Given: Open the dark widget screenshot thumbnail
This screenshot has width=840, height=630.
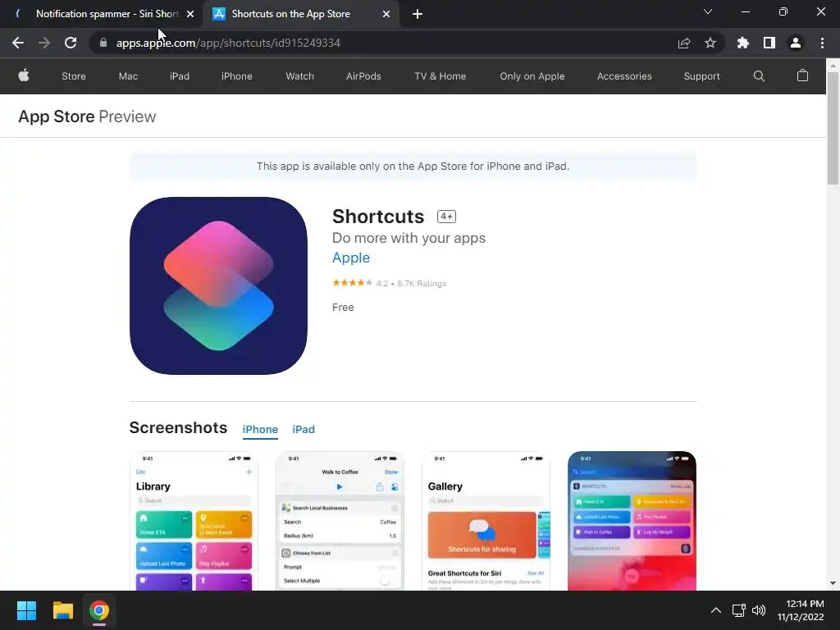Looking at the screenshot, I should point(632,521).
